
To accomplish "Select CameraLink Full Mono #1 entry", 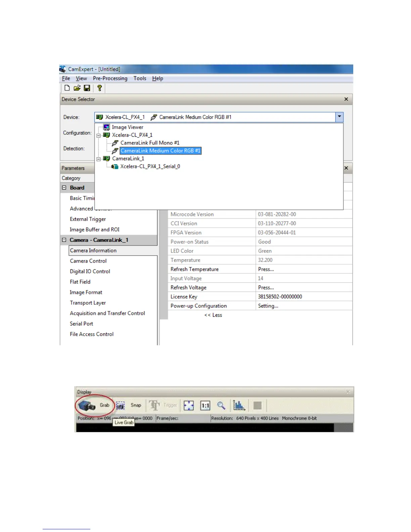I will click(150, 143).
